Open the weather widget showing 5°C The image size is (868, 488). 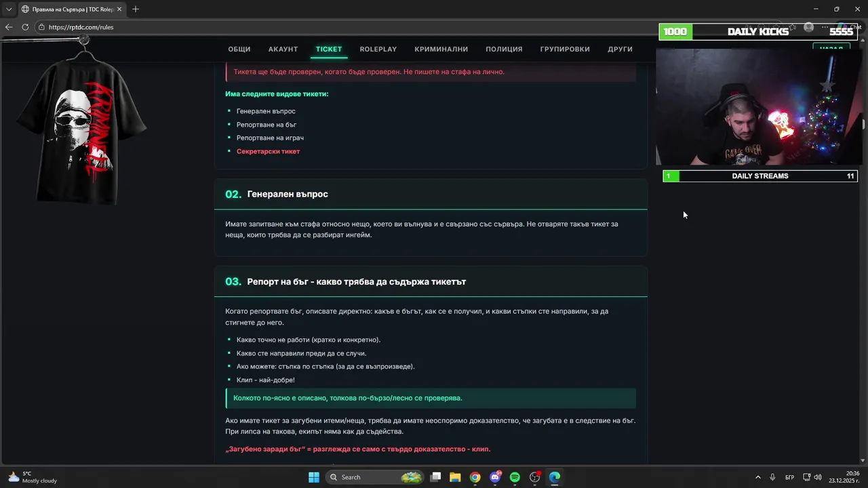point(33,477)
